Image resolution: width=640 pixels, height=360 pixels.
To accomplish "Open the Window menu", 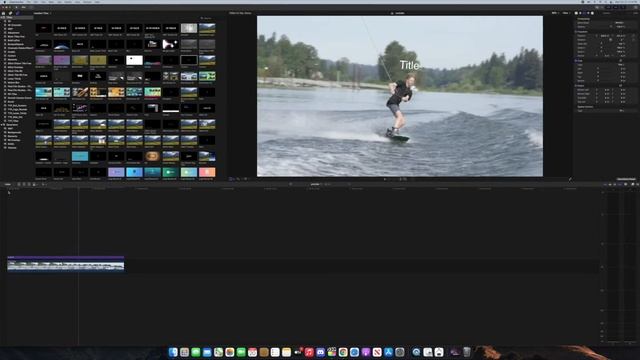I will coord(87,2).
